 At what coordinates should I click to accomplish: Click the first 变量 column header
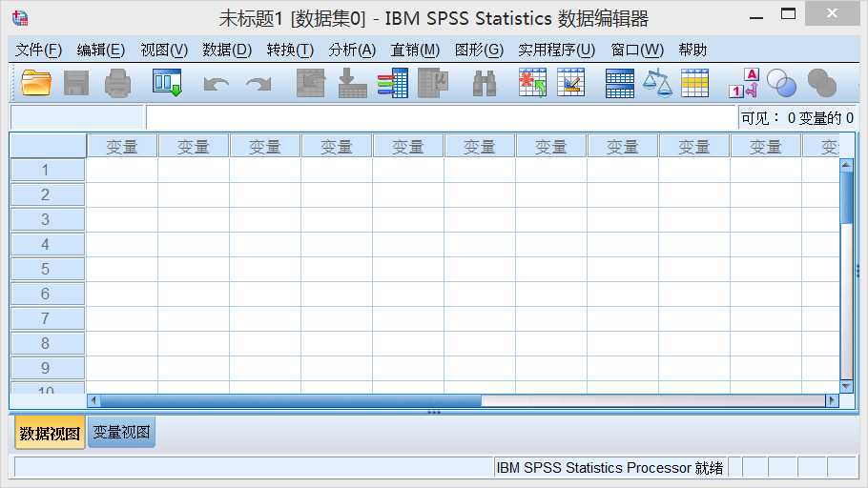click(122, 146)
